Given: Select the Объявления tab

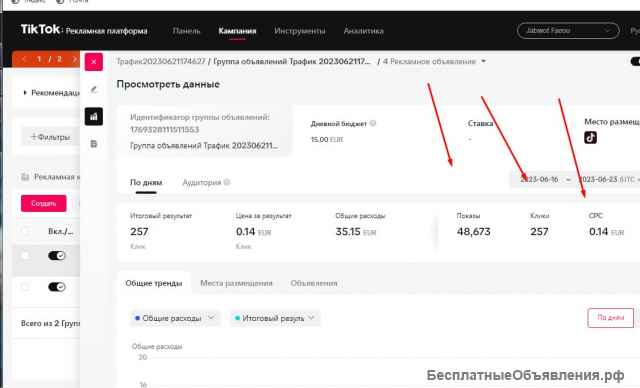Looking at the screenshot, I should pyautogui.click(x=314, y=283).
